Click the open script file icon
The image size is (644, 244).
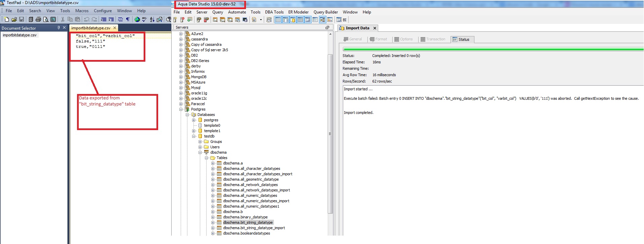tap(254, 20)
